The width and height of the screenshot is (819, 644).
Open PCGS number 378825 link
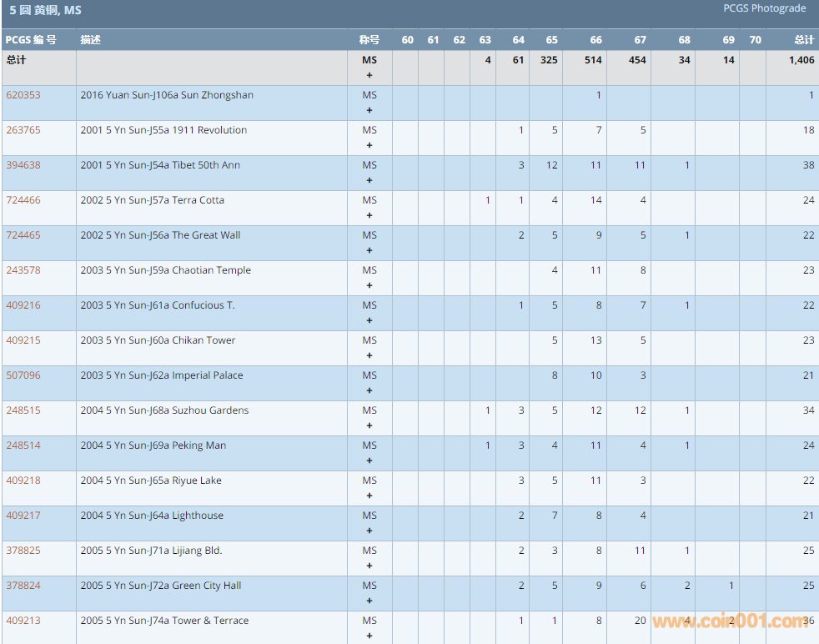[x=23, y=551]
